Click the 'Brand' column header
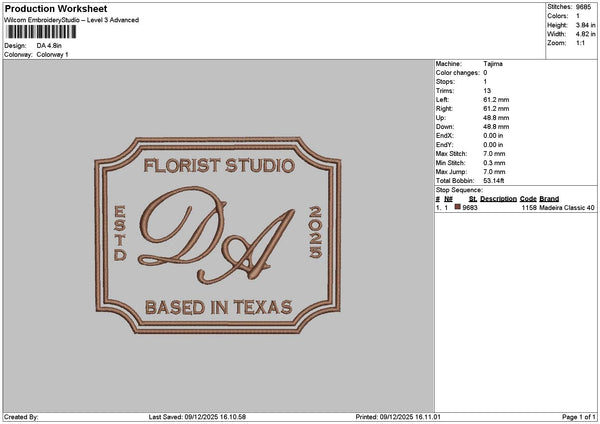Image resolution: width=600 pixels, height=424 pixels. (549, 199)
